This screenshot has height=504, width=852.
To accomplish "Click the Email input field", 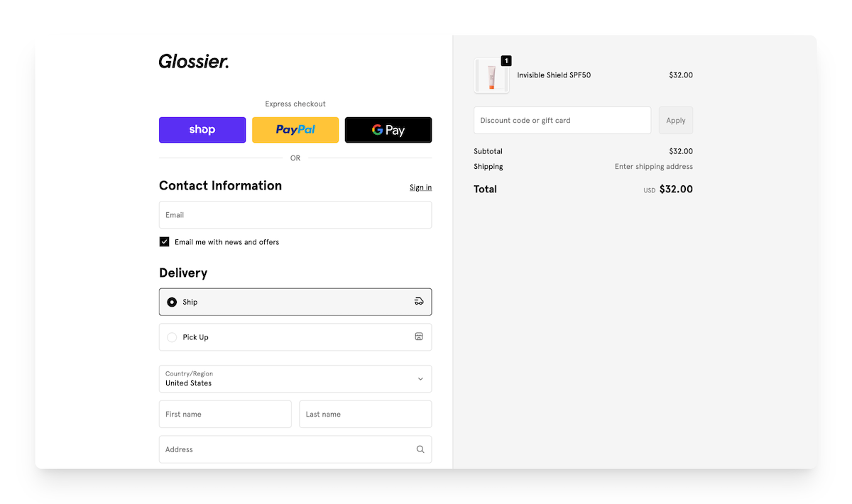I will (x=295, y=214).
